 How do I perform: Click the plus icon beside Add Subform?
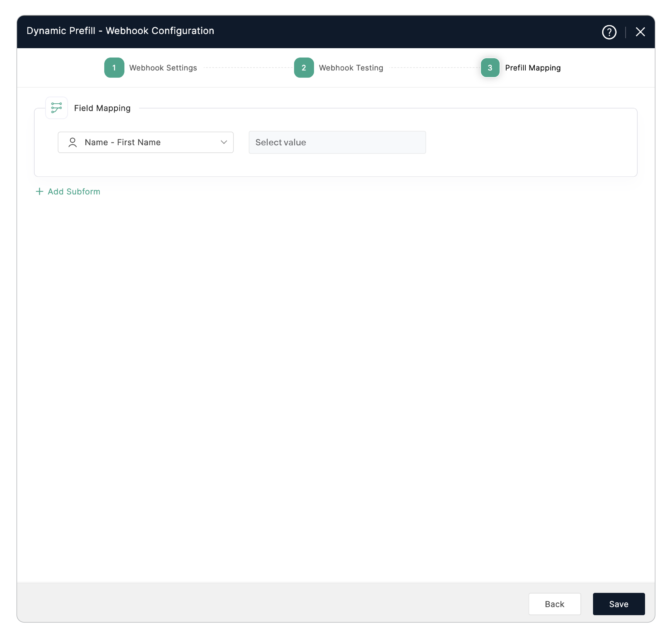39,191
